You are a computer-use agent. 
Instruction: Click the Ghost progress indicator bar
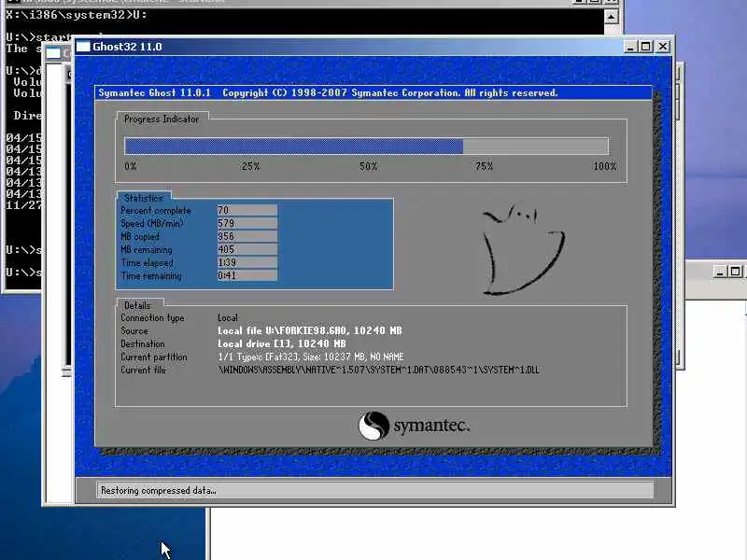point(366,146)
